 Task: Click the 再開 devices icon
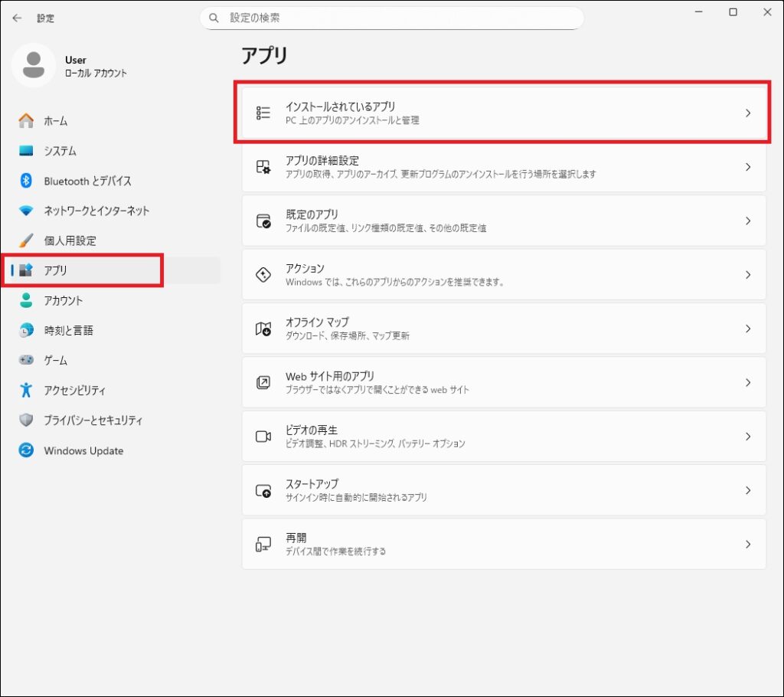(x=263, y=543)
